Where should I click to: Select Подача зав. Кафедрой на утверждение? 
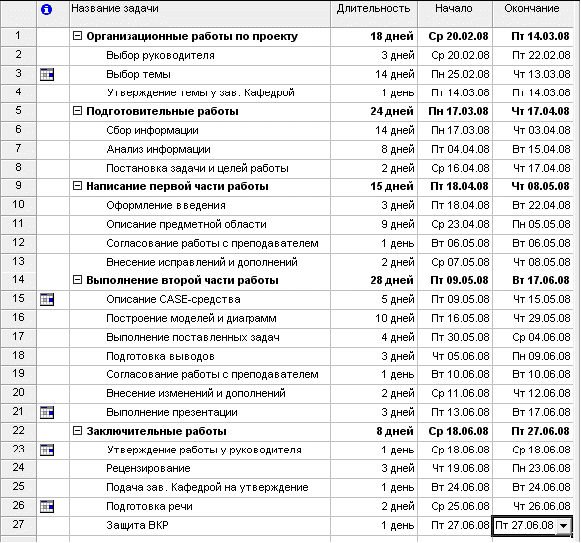tap(207, 487)
